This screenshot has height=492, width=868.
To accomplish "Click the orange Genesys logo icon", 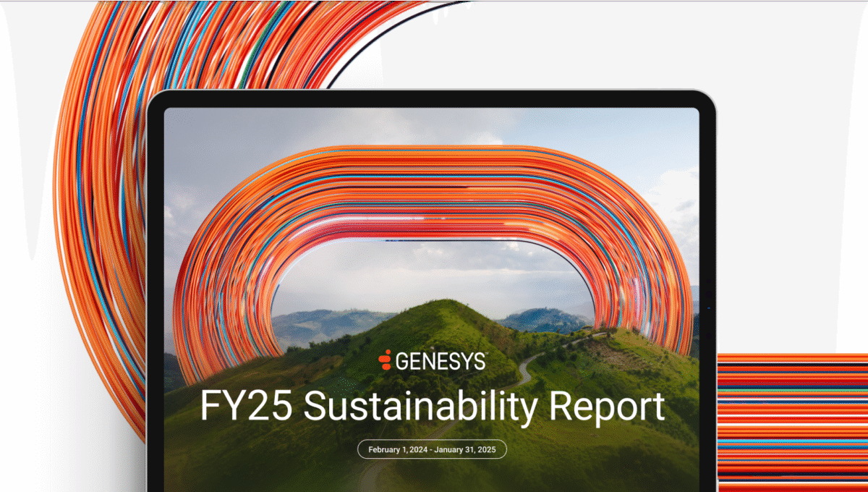I will (x=386, y=360).
